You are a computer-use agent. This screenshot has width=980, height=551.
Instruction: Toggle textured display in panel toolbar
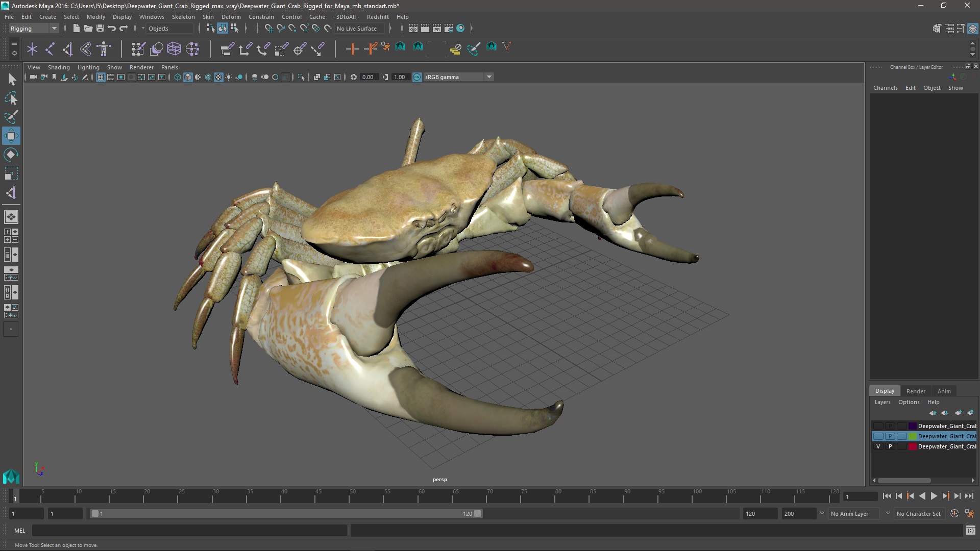click(x=218, y=77)
